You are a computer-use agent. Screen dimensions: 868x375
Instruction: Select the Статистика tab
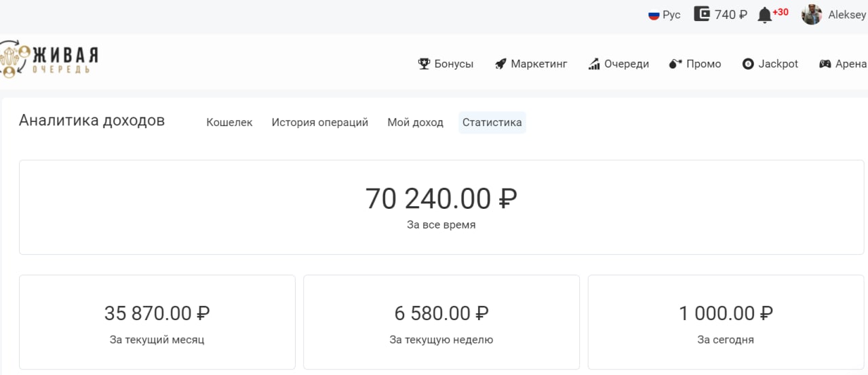click(x=492, y=123)
